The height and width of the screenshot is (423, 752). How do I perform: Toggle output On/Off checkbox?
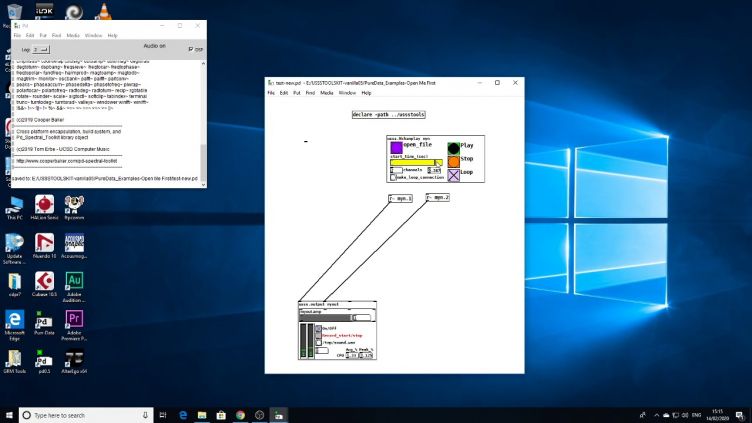pos(318,329)
